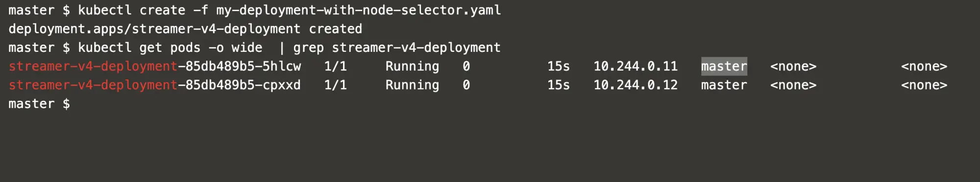The image size is (980, 182).
Task: Click the 15s age in second pod row
Action: click(x=558, y=85)
